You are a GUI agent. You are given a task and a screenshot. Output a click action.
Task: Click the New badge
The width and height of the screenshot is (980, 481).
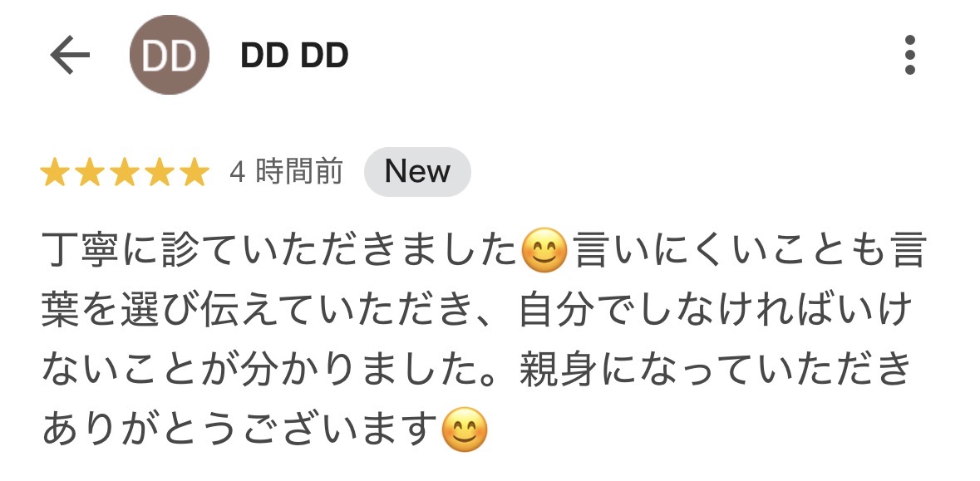coord(417,172)
